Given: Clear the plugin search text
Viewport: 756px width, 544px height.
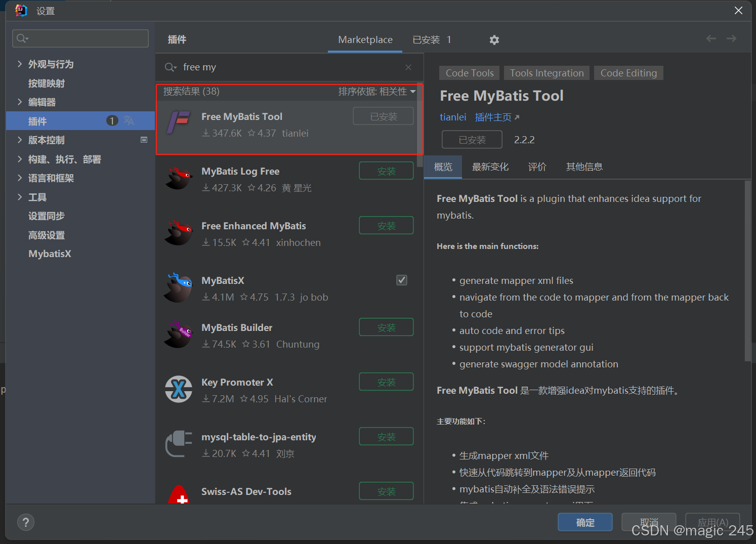Looking at the screenshot, I should [408, 67].
